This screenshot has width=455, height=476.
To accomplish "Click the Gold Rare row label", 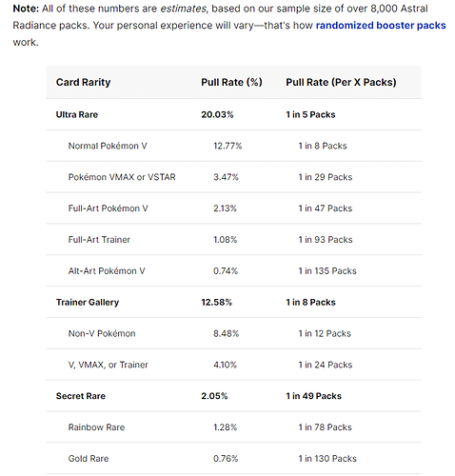I will tap(89, 459).
